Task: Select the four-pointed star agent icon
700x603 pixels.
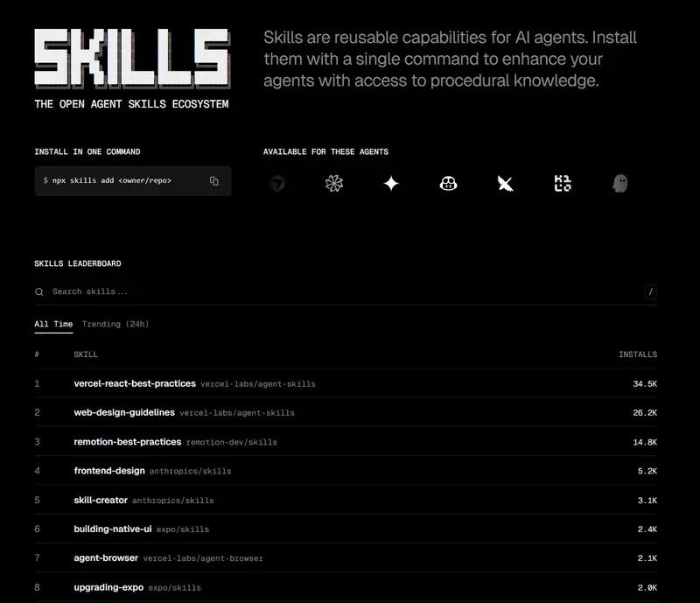Action: [x=391, y=184]
